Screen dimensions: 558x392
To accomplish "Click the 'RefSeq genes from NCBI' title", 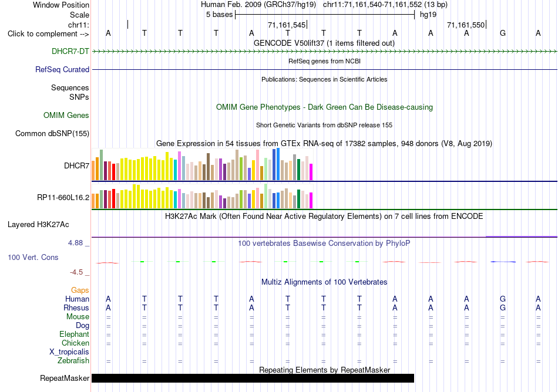I will pos(324,61).
